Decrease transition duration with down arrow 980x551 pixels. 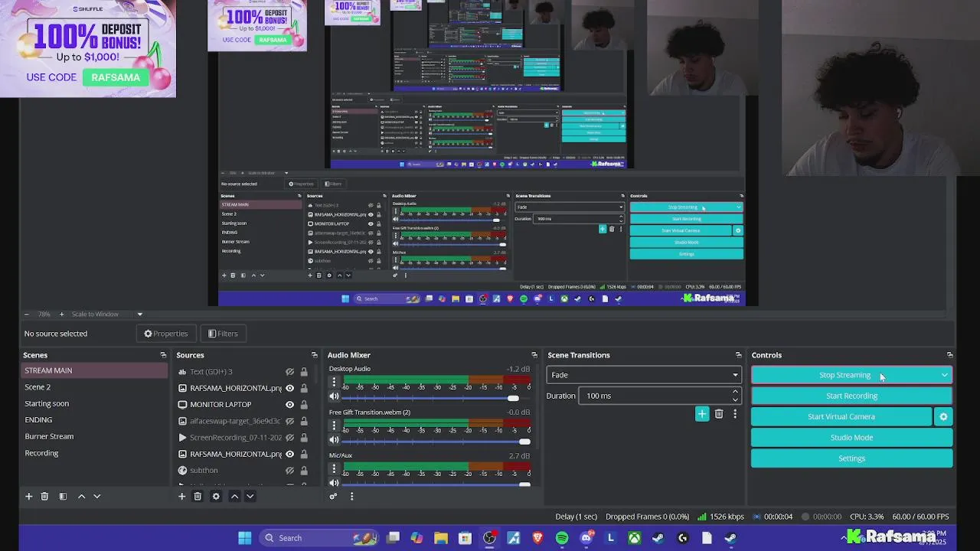tap(735, 399)
